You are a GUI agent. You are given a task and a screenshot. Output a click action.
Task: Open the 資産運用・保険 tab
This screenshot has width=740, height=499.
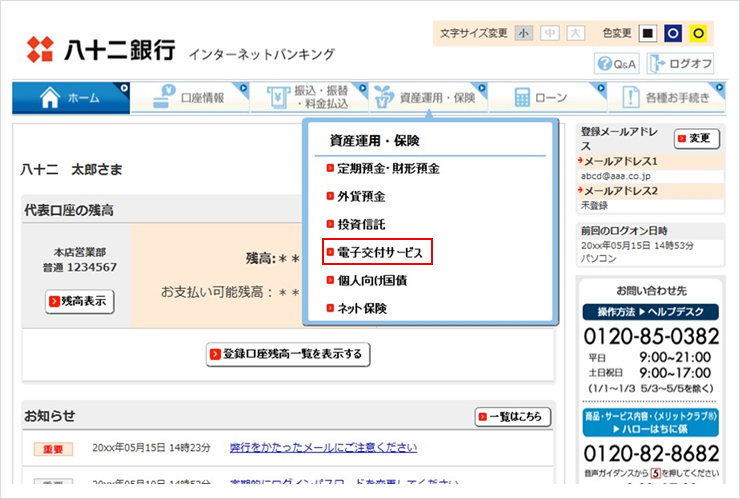[429, 98]
